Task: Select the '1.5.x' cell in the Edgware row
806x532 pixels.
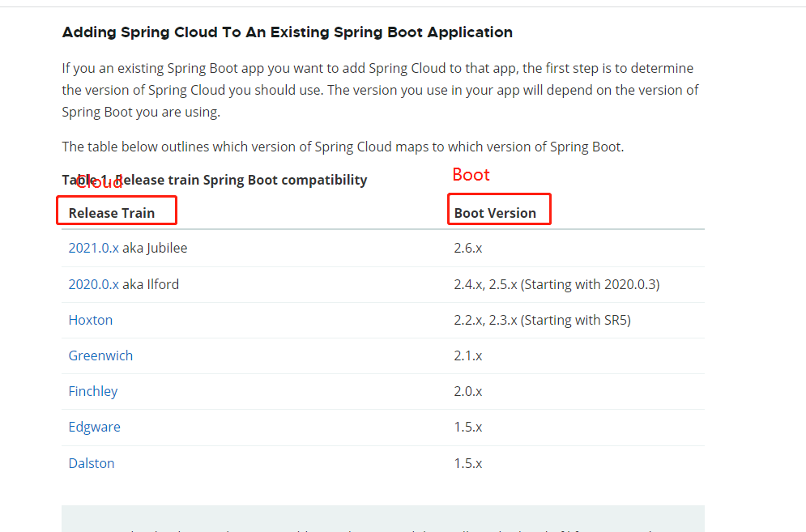Action: click(x=467, y=427)
